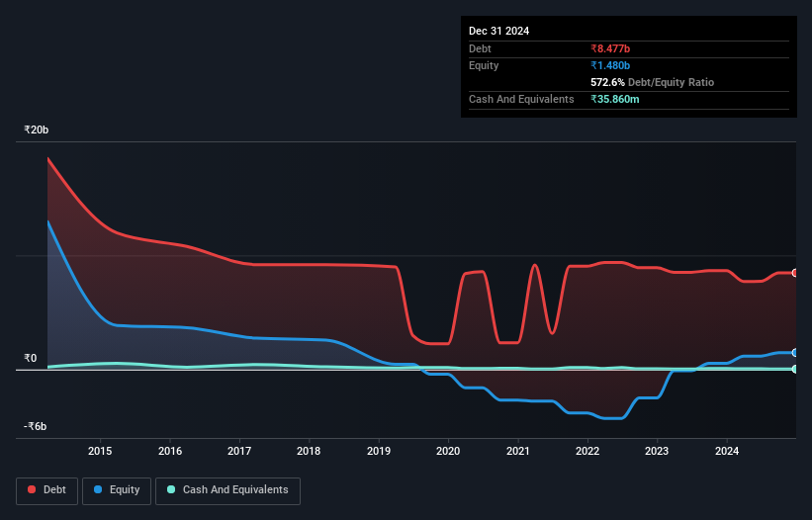Screen dimensions: 812x520
Task: Click the 2015 x-axis label
Action: pyautogui.click(x=100, y=451)
